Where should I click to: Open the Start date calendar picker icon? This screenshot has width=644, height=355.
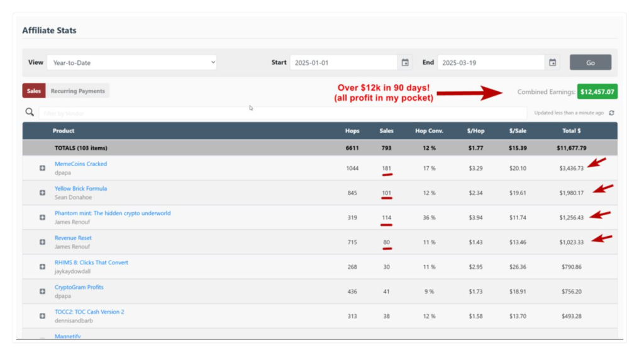pos(405,62)
